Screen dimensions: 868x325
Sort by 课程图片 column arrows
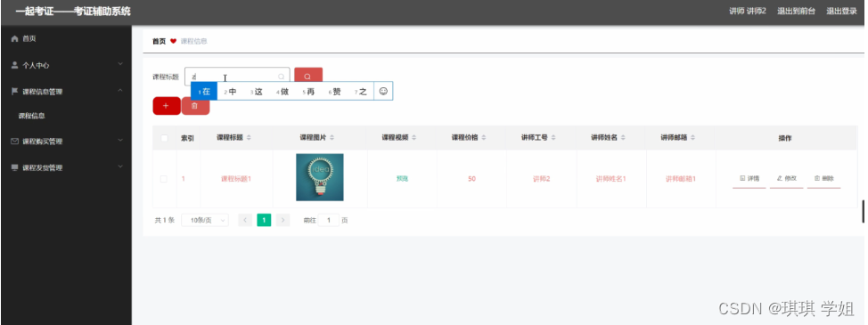pos(332,138)
